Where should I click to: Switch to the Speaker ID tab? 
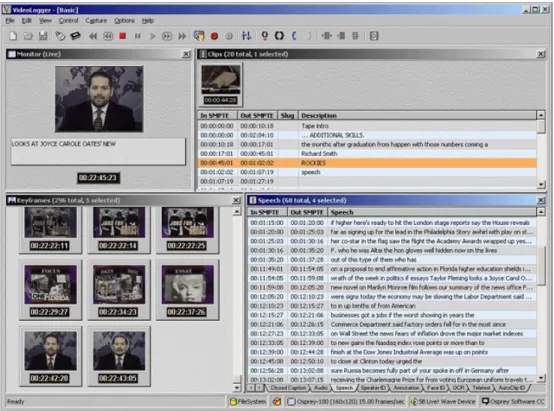click(x=373, y=388)
